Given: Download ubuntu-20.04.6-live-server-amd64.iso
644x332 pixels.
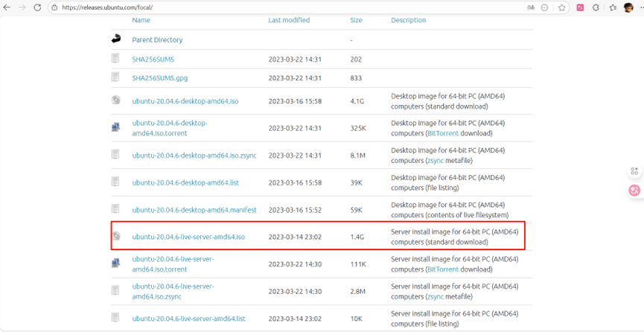Looking at the screenshot, I should pyautogui.click(x=188, y=237).
